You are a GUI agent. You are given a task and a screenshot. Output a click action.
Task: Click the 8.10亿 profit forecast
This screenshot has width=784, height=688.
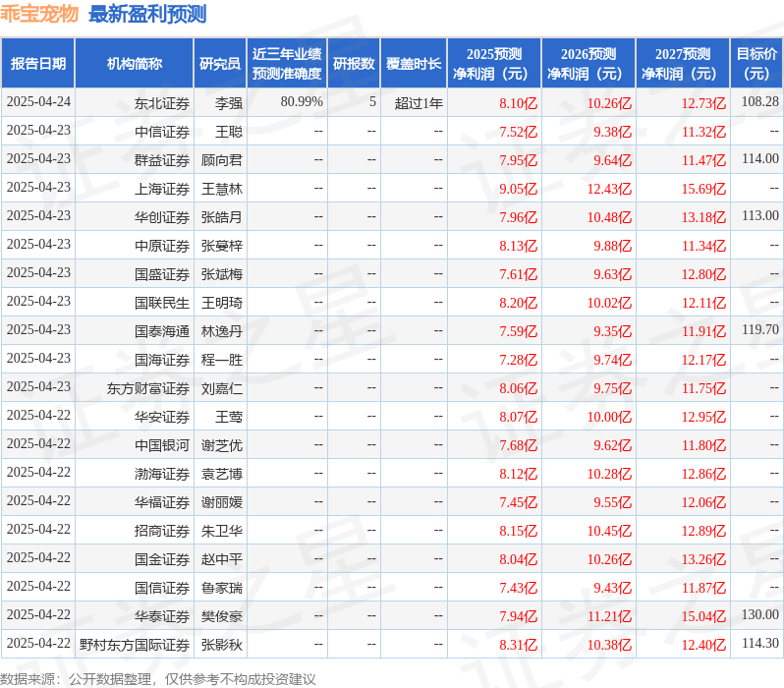click(518, 103)
